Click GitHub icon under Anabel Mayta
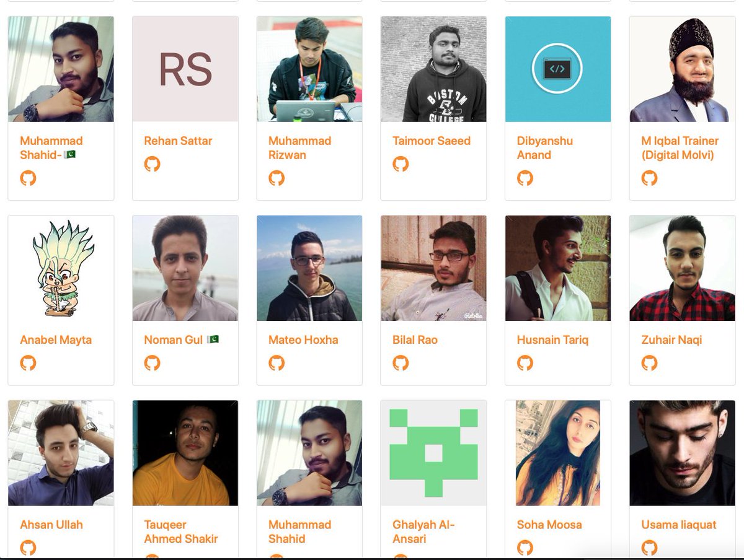Image resolution: width=744 pixels, height=560 pixels. point(28,363)
